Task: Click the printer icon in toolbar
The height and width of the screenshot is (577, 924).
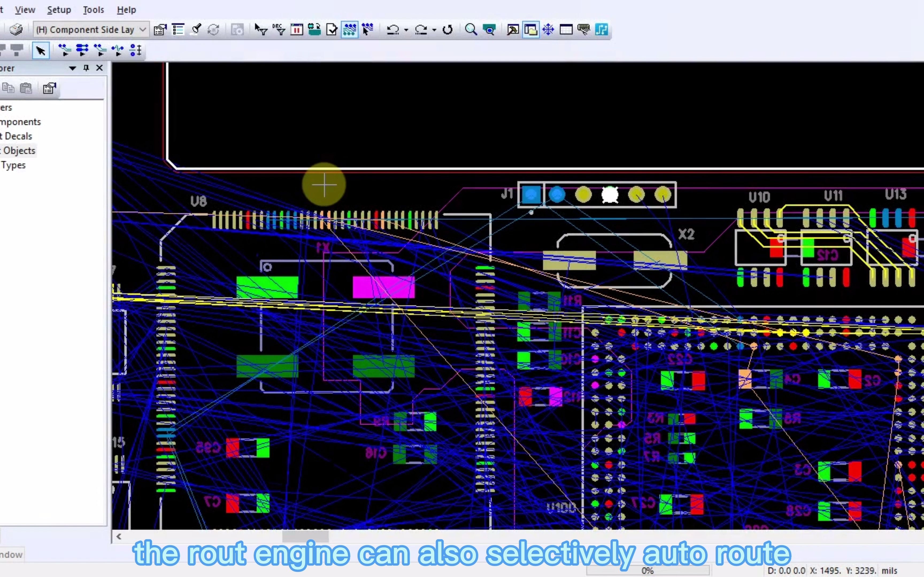Action: tap(16, 29)
